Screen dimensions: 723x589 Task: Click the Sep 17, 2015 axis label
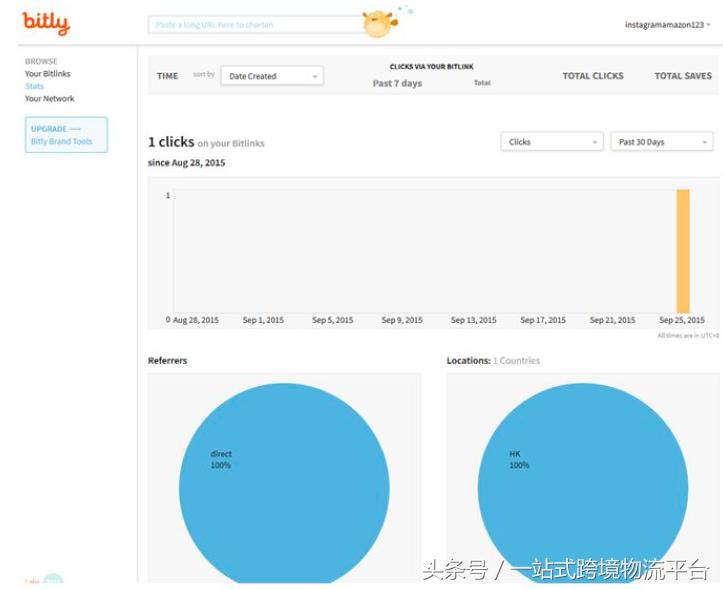coord(543,320)
